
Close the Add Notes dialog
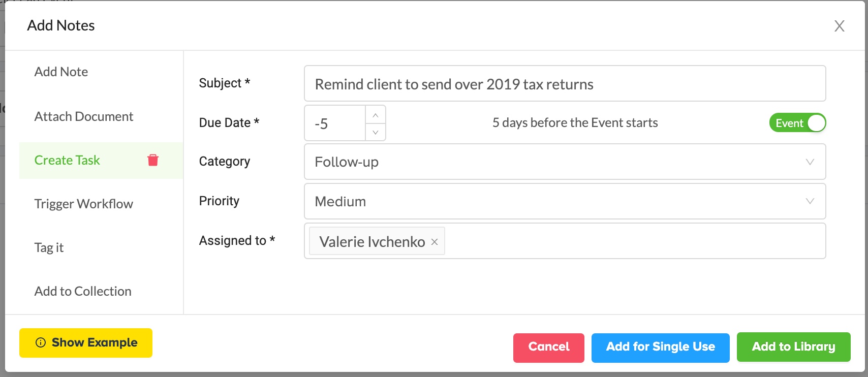point(839,26)
